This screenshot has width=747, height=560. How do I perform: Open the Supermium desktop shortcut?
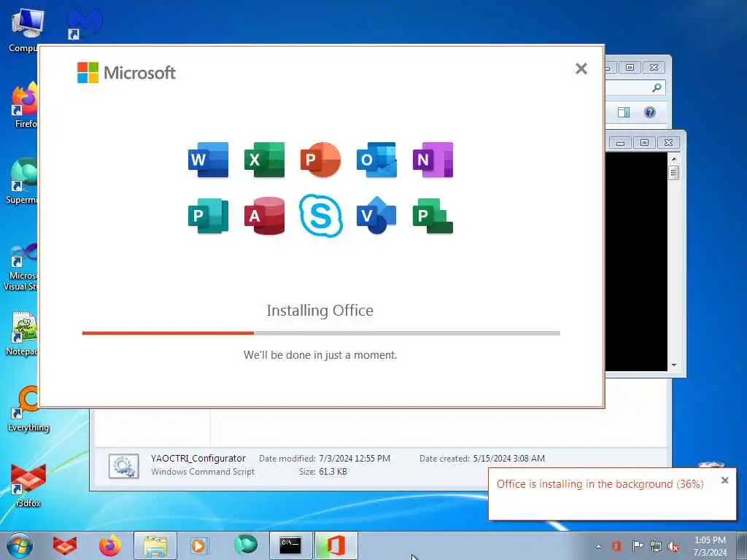[x=23, y=181]
